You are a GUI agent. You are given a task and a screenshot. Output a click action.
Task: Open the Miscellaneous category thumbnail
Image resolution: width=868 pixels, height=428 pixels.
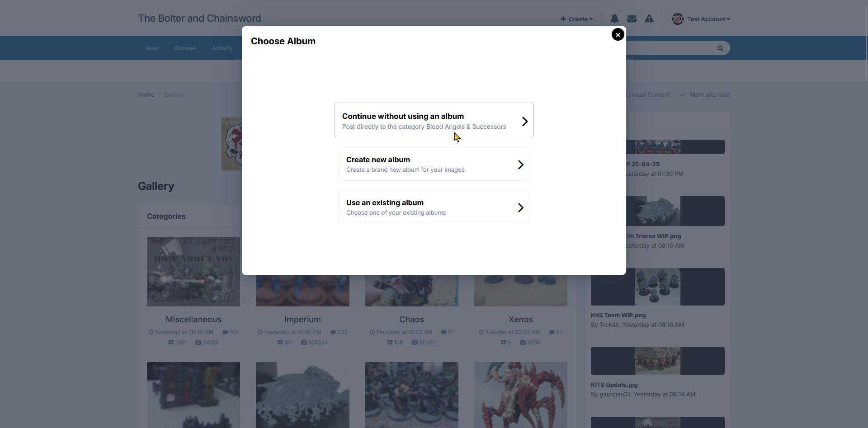coord(193,271)
